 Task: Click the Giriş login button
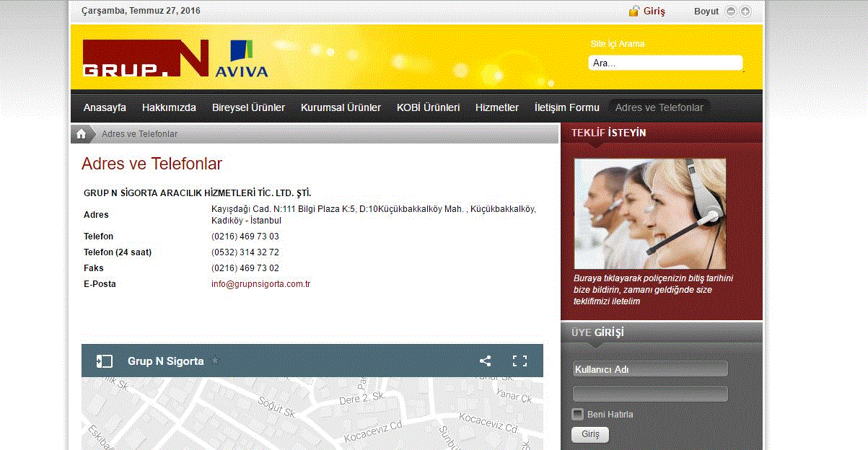(590, 435)
